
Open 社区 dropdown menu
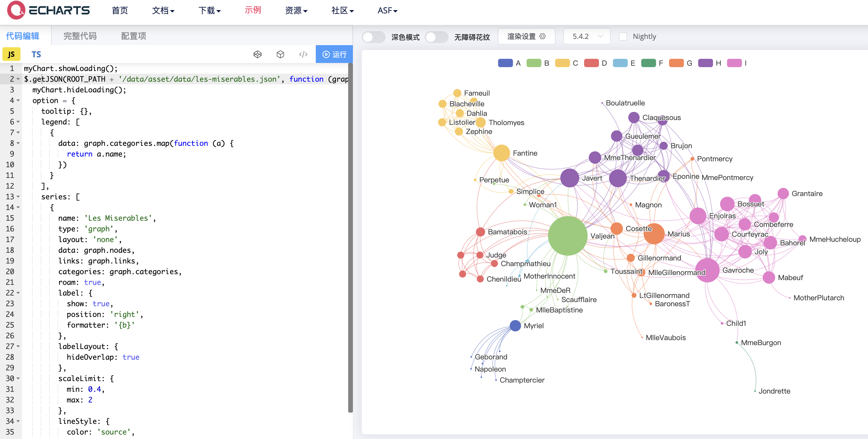[342, 10]
